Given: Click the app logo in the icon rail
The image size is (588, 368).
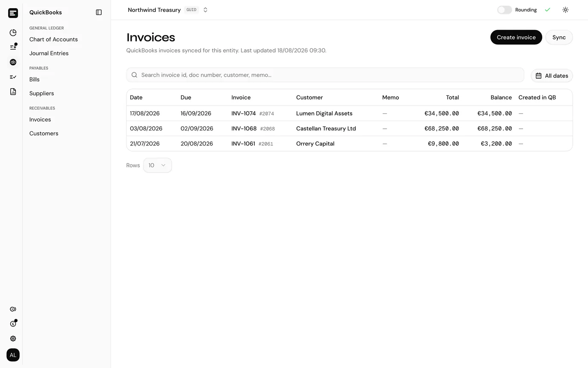Looking at the screenshot, I should [13, 13].
